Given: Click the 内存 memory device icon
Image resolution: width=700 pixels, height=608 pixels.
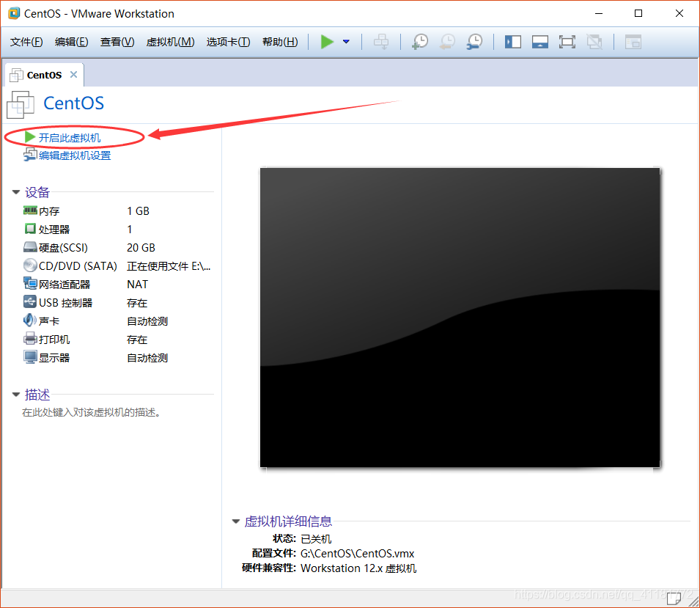Looking at the screenshot, I should tap(30, 210).
